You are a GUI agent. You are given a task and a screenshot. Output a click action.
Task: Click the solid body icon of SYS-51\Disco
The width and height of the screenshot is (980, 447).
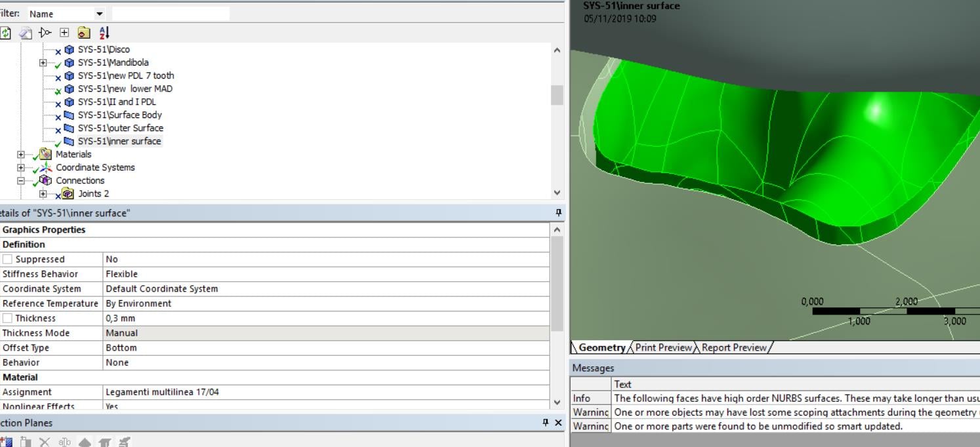[x=70, y=49]
